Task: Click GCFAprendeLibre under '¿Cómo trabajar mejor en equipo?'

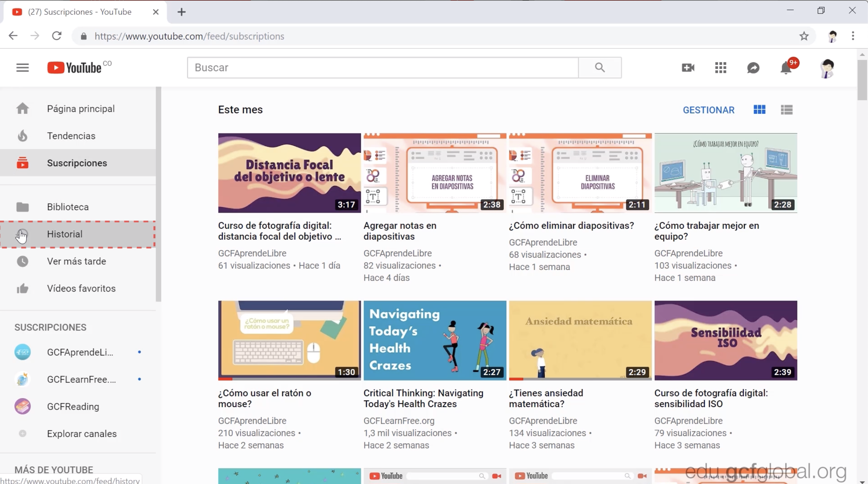Action: point(688,253)
